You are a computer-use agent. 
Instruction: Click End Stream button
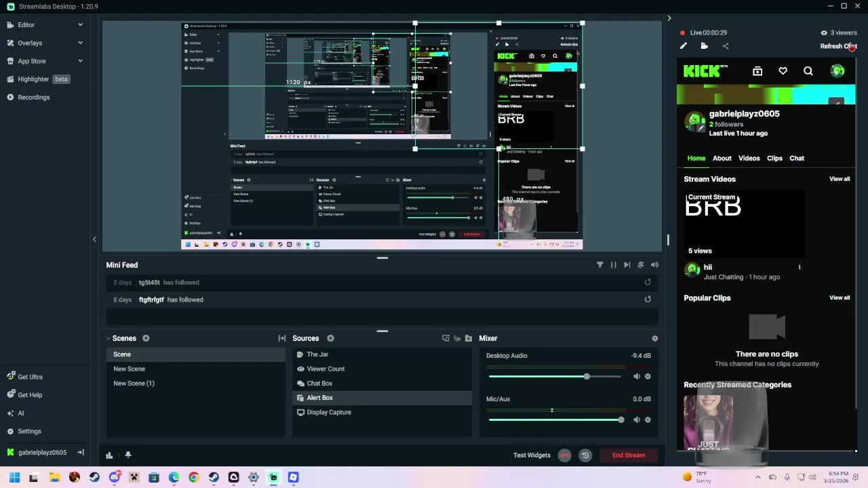(x=629, y=455)
